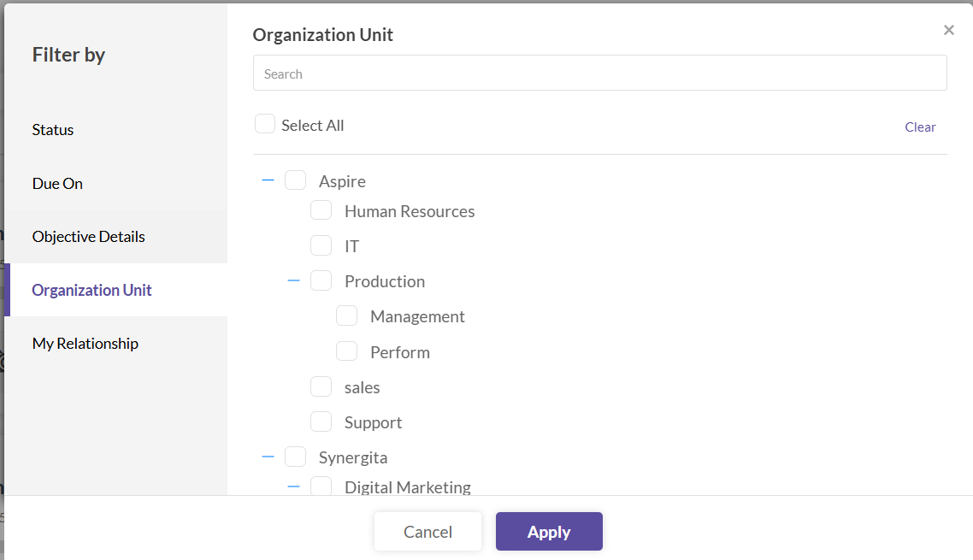Check the Management unit checkbox
This screenshot has height=560, width=973.
347,316
